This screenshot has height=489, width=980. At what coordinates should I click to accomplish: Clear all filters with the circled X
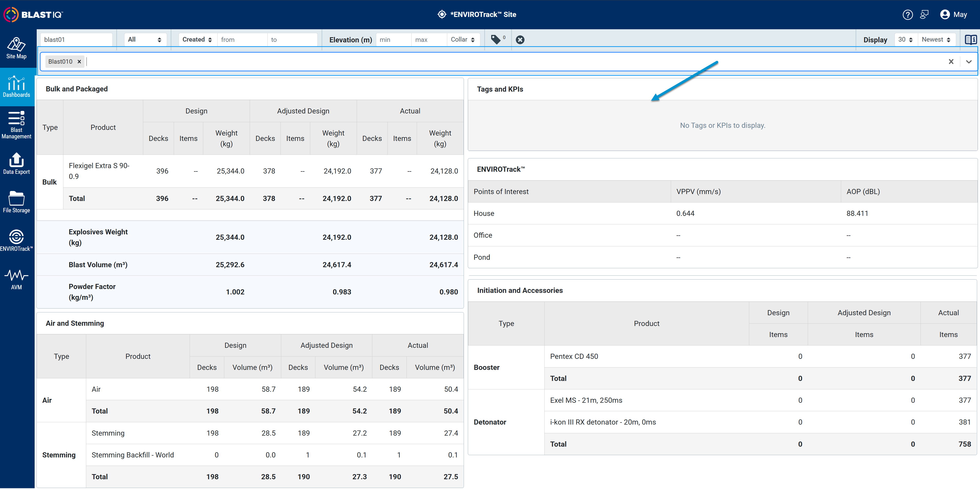[x=520, y=40]
